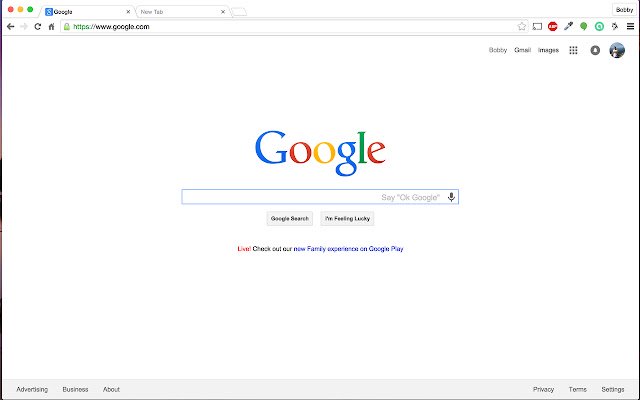The height and width of the screenshot is (400, 640).
Task: Open the Business footer link
Action: (x=76, y=389)
